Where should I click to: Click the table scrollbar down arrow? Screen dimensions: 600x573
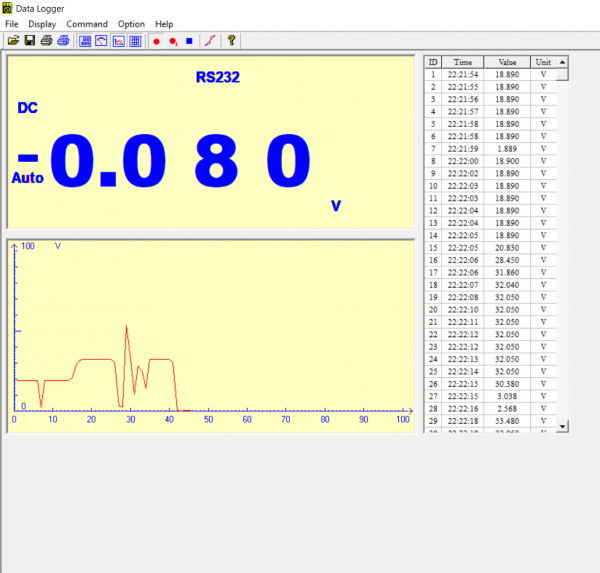pyautogui.click(x=562, y=426)
